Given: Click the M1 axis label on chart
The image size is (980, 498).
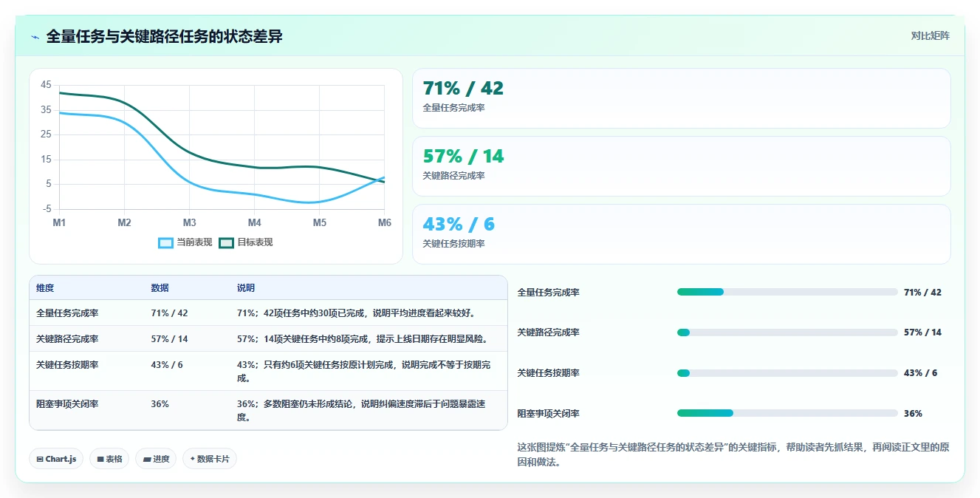Looking at the screenshot, I should (x=59, y=222).
